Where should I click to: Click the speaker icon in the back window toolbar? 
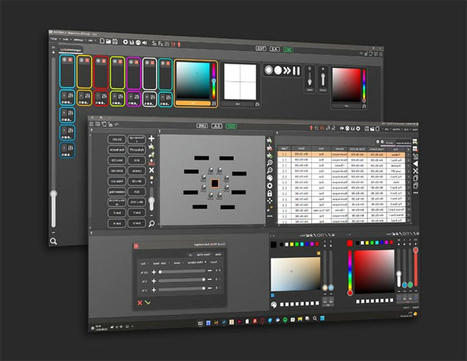(144, 43)
